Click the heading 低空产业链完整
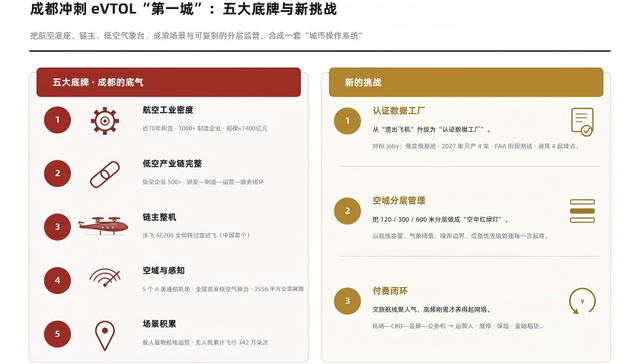Screen dimensions: 640x364 (172, 163)
